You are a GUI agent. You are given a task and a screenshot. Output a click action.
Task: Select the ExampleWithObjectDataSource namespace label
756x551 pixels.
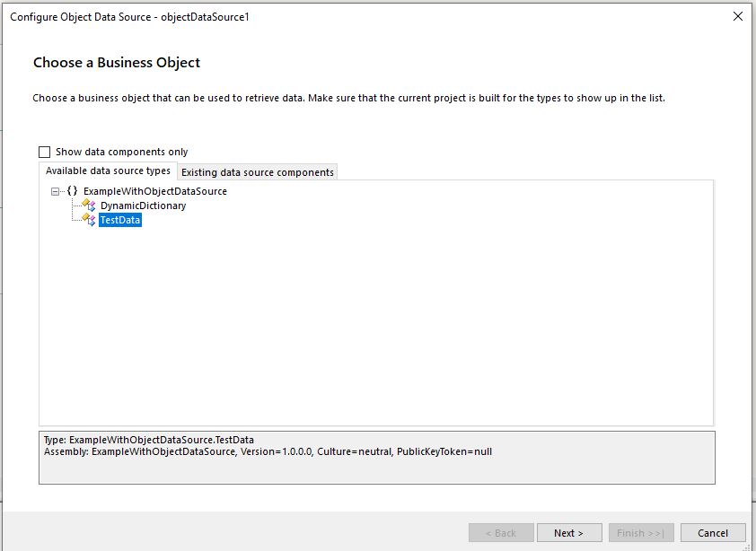pyautogui.click(x=155, y=191)
